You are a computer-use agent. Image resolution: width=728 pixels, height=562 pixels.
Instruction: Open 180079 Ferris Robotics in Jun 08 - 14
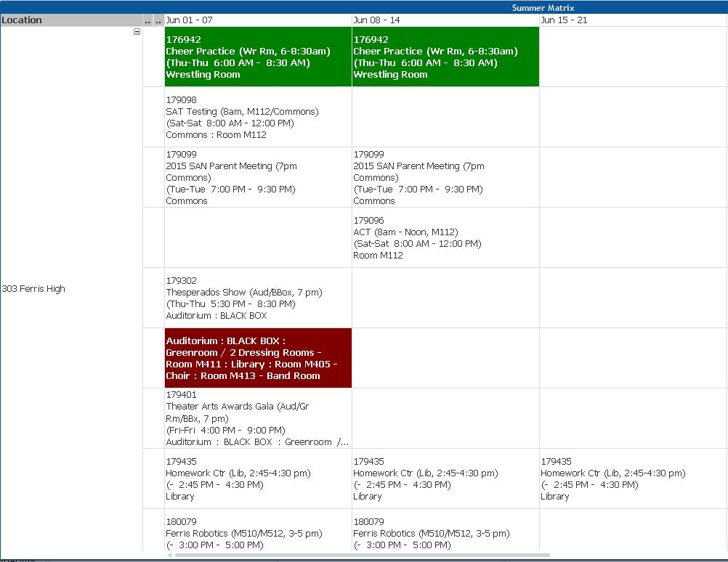click(x=445, y=530)
